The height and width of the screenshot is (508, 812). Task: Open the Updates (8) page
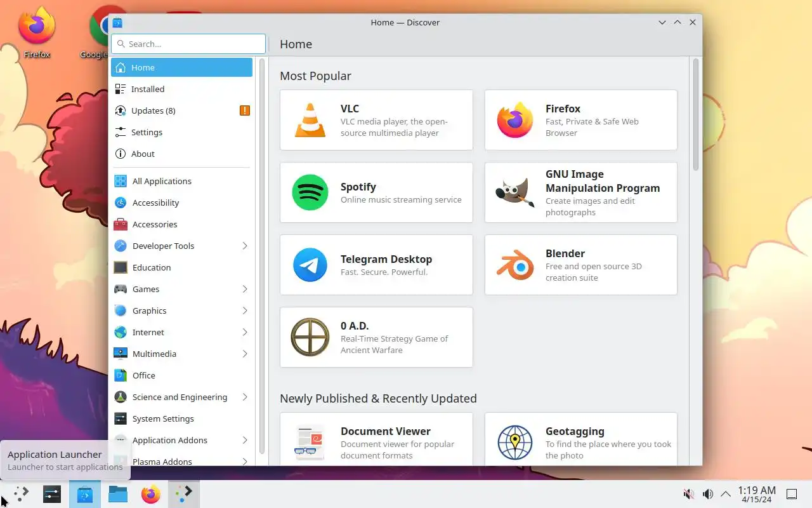coord(181,110)
